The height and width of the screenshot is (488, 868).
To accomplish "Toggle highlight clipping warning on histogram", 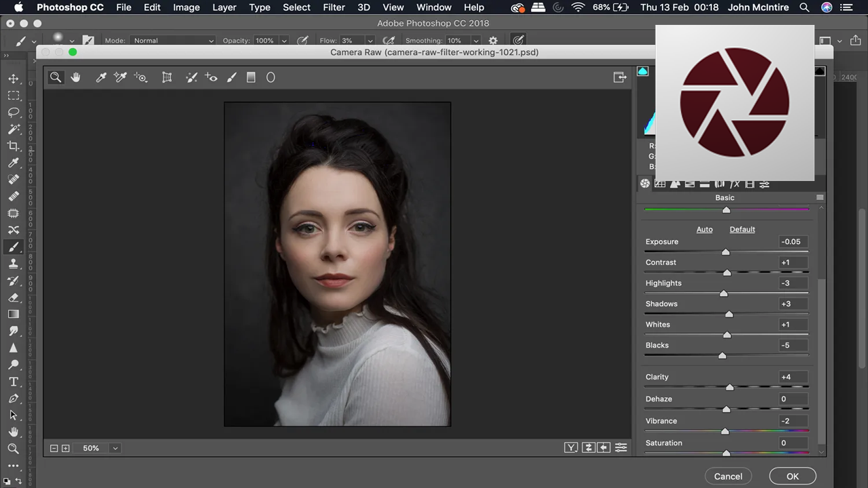I will coord(820,71).
